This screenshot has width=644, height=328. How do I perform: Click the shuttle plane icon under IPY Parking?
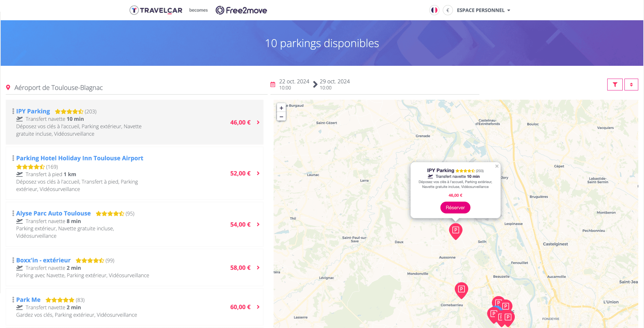[x=20, y=119]
